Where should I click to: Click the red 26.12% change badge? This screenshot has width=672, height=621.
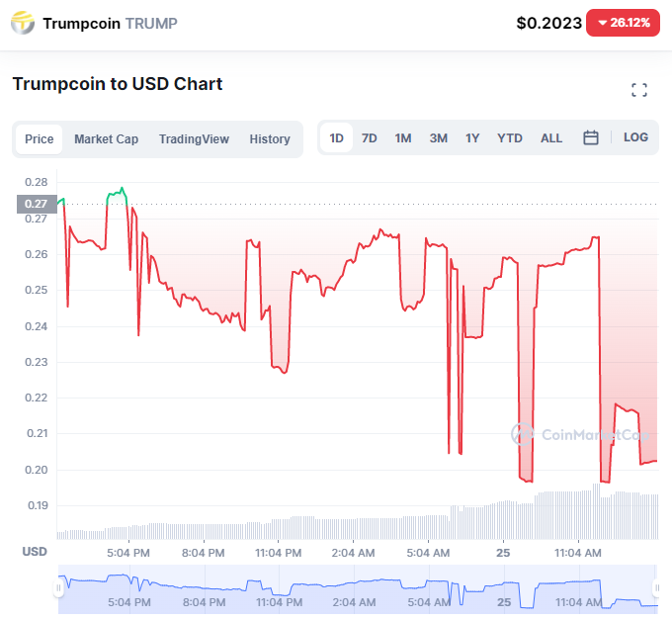point(624,23)
